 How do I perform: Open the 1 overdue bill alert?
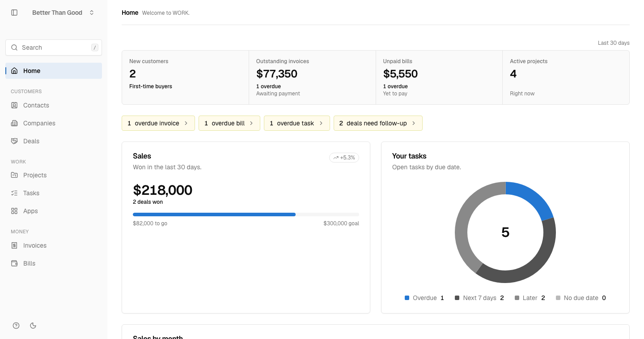[x=229, y=123]
